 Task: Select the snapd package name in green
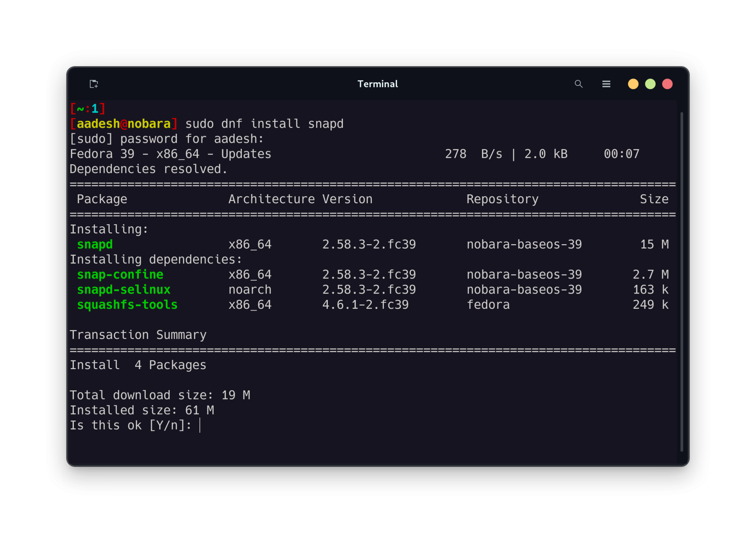pos(94,244)
